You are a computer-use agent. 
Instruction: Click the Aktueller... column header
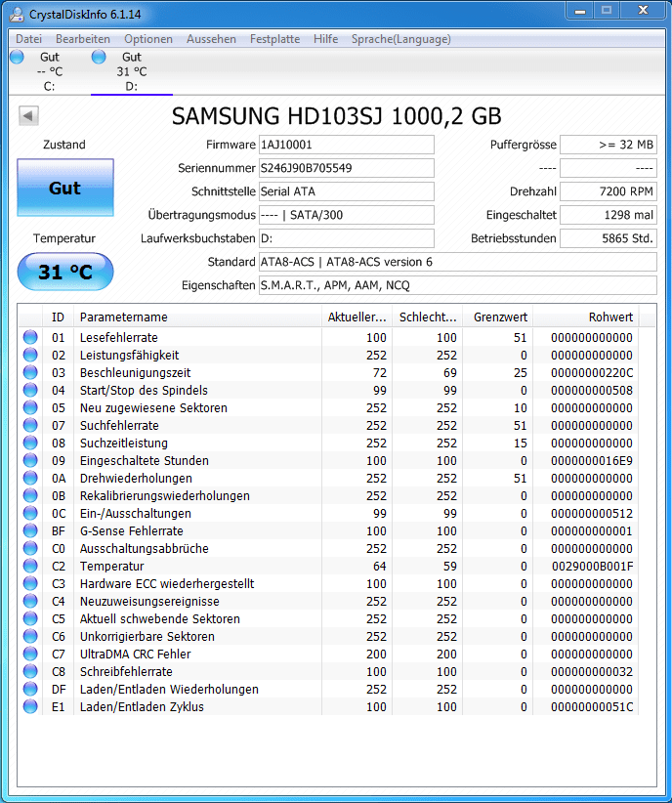click(x=357, y=317)
